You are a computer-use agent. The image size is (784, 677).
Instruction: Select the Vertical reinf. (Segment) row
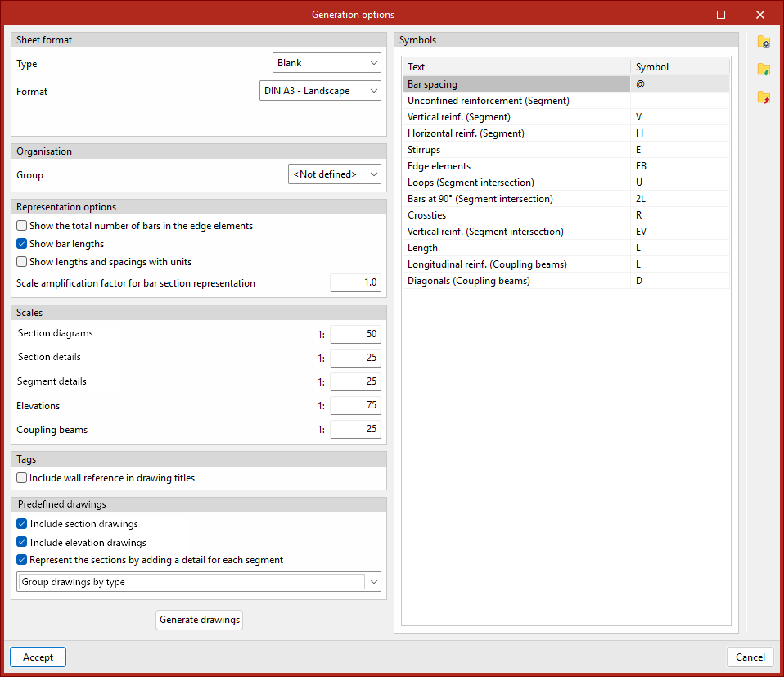coord(566,117)
